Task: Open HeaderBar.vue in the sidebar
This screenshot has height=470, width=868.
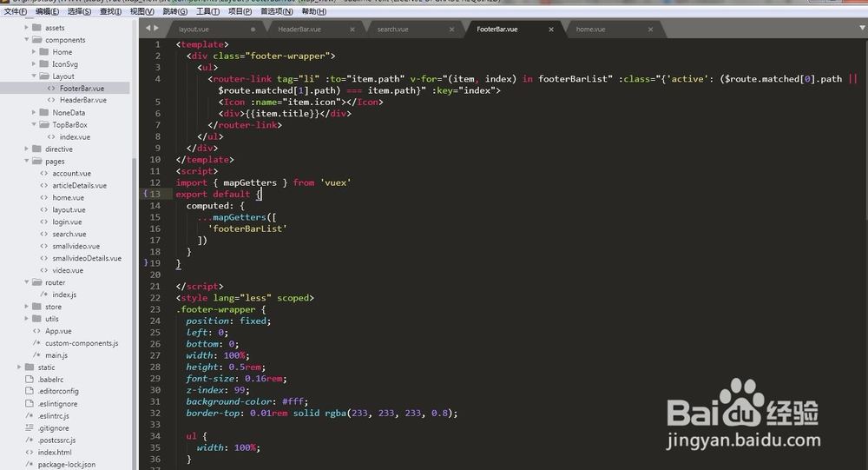Action: [83, 100]
